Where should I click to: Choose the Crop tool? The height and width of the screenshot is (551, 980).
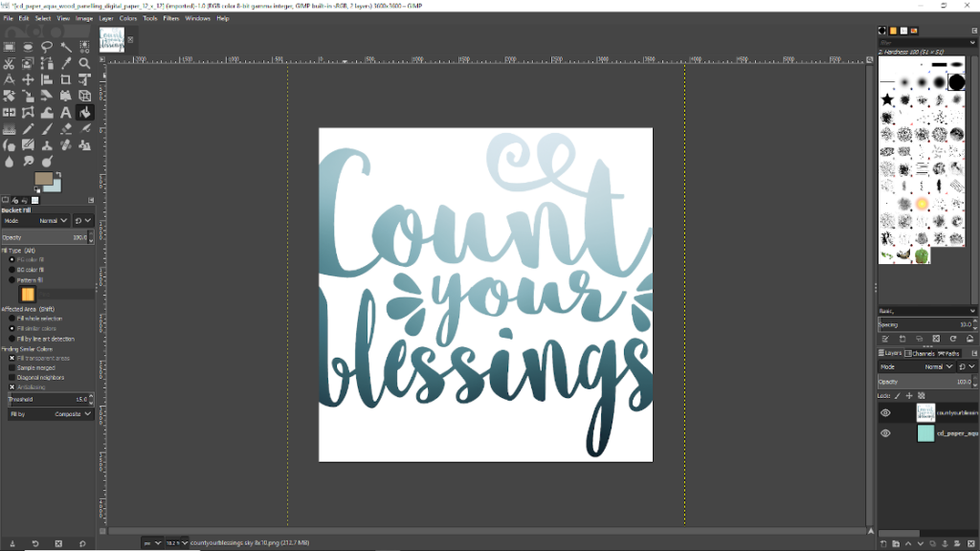click(66, 79)
